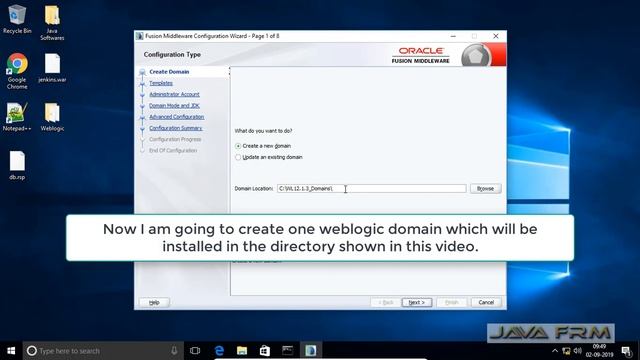Open the Action Center notifications icon
This screenshot has width=640, height=360.
pos(627,351)
